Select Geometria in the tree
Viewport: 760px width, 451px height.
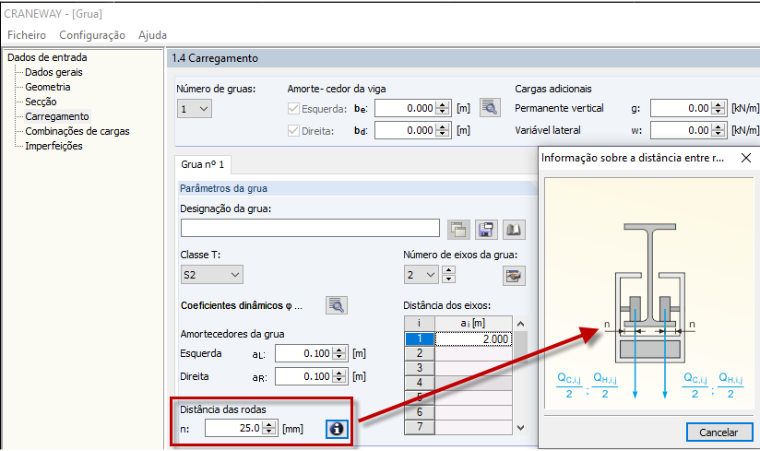coord(48,87)
